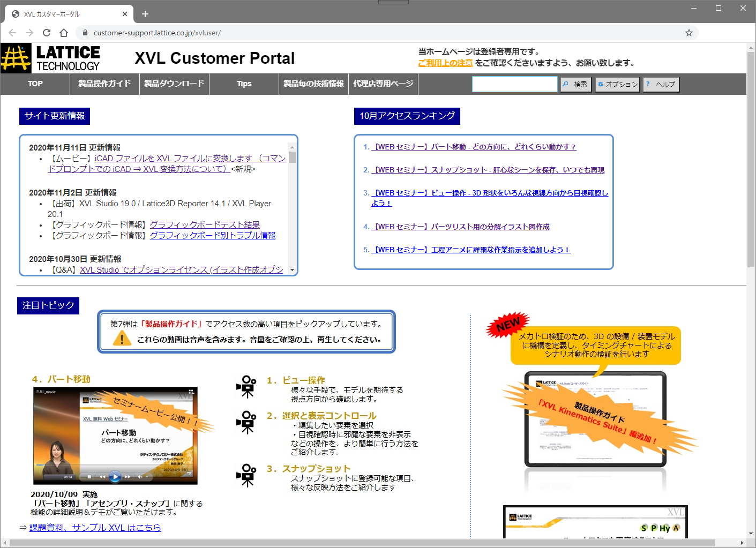Screen dimensions: 756x548
Task: Click the XVL Customer Portal title
Action: (x=214, y=58)
